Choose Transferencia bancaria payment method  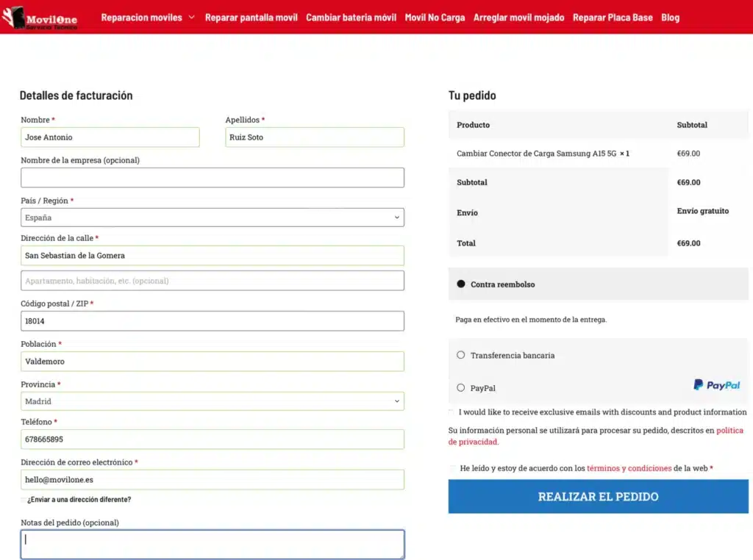(x=461, y=355)
